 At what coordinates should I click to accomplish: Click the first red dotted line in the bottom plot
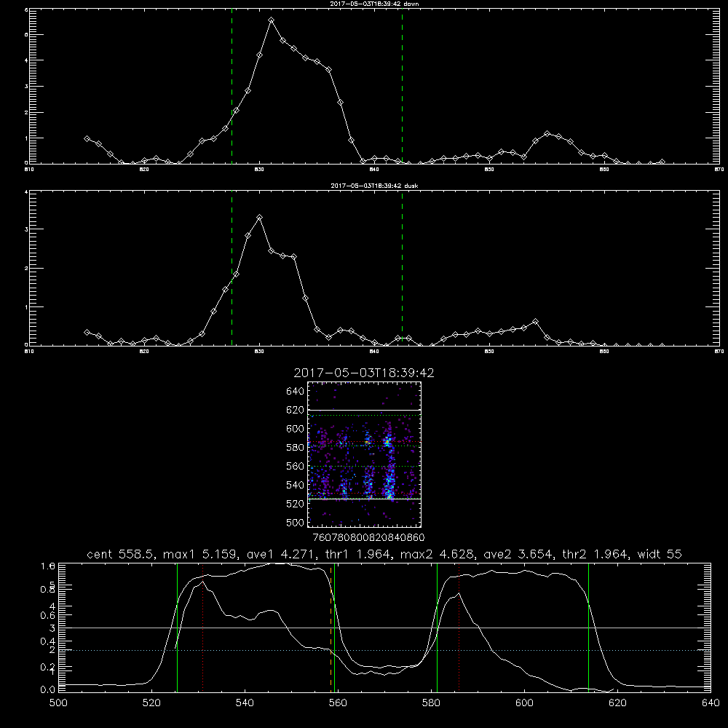click(203, 628)
